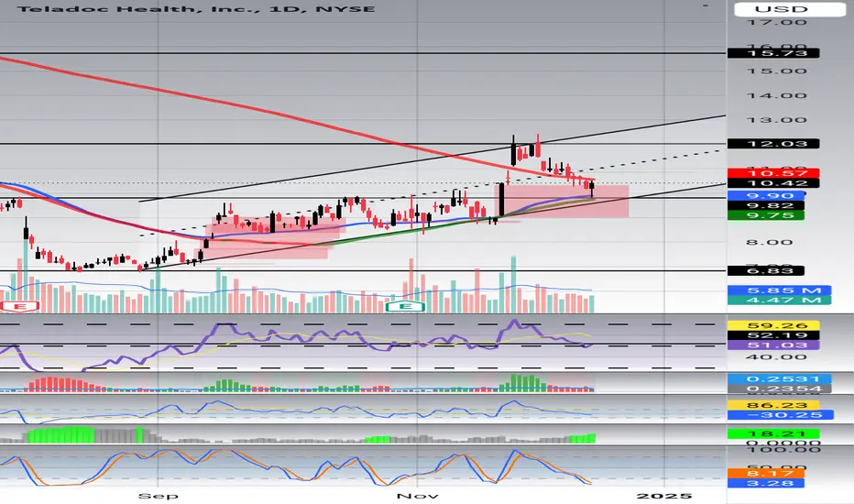This screenshot has width=854, height=504.
Task: Click the yellow 86.23 indicator label
Action: [773, 405]
